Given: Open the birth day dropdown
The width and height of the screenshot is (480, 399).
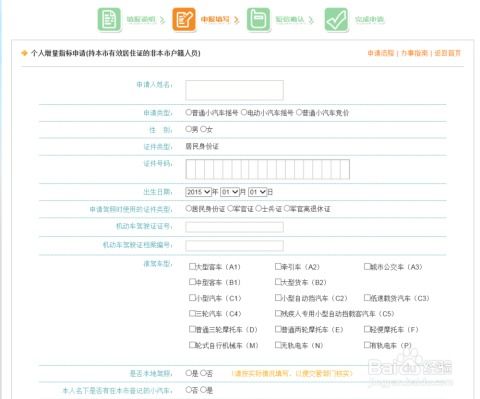Looking at the screenshot, I should [x=257, y=192].
